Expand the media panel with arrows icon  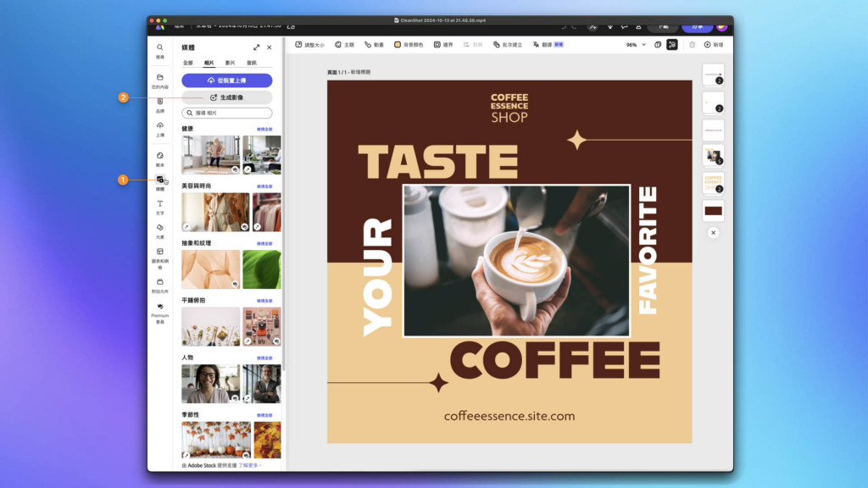pos(256,47)
